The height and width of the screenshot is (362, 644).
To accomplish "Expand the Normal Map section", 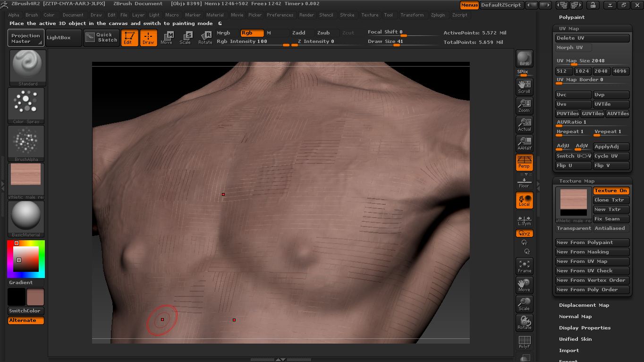I will (575, 317).
